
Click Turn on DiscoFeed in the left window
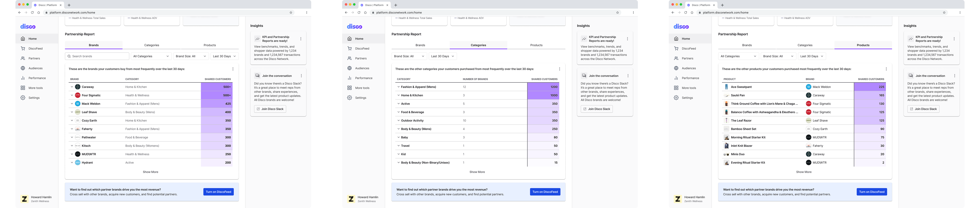click(218, 192)
